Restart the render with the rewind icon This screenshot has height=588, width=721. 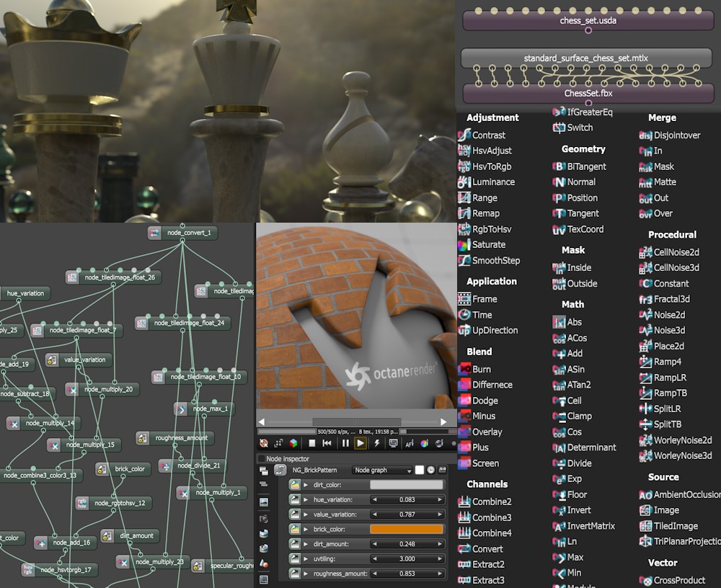click(x=327, y=443)
